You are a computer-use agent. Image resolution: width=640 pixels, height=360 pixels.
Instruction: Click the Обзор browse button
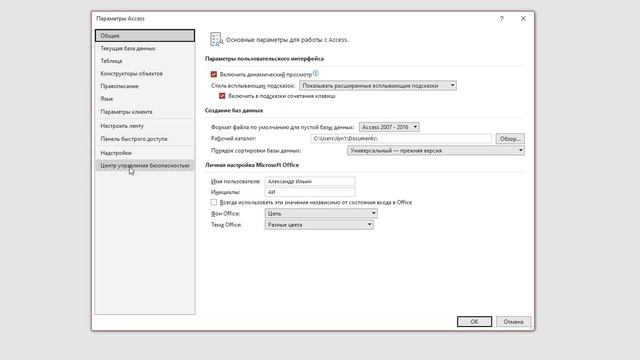pos(510,139)
